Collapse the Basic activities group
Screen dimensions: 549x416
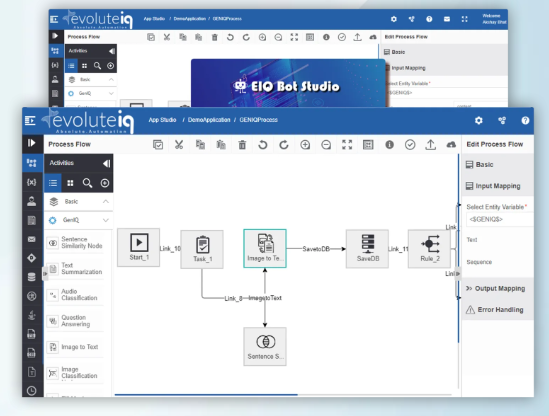105,201
